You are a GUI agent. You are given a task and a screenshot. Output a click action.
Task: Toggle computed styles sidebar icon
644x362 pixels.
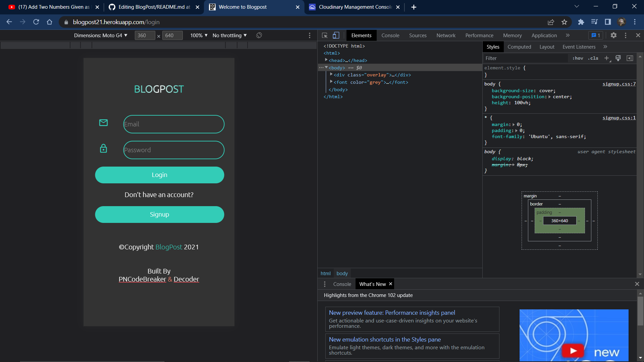[x=630, y=58]
